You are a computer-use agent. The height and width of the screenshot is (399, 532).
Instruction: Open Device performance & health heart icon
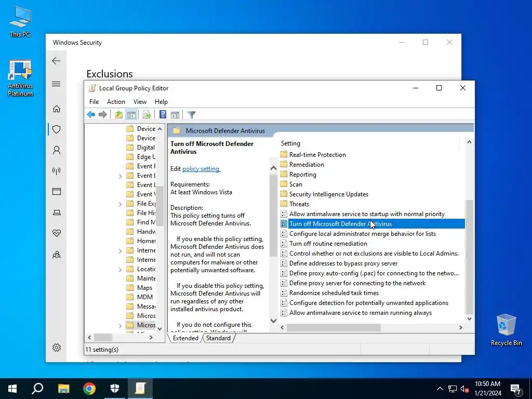click(x=57, y=233)
